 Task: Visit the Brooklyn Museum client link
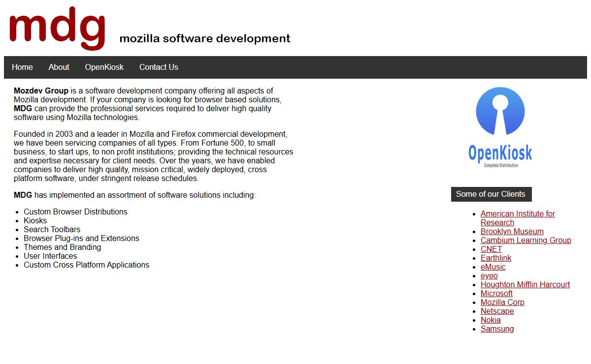[x=512, y=231]
